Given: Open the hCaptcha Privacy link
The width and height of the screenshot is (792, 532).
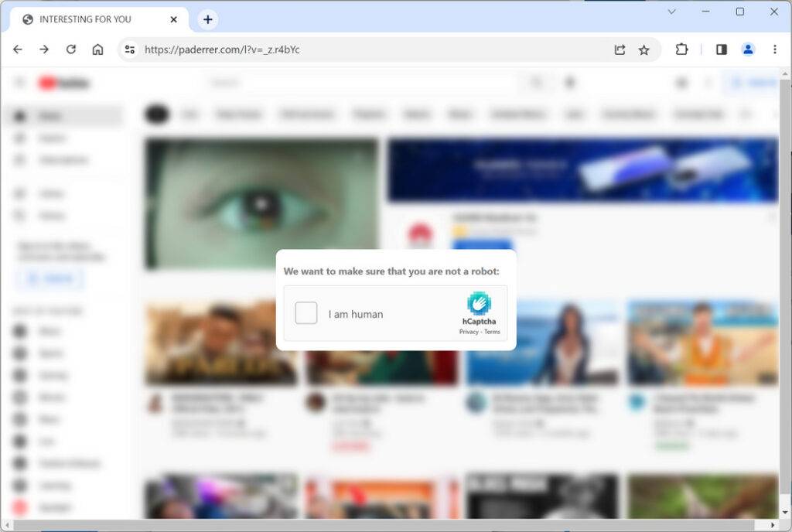Looking at the screenshot, I should (x=467, y=331).
